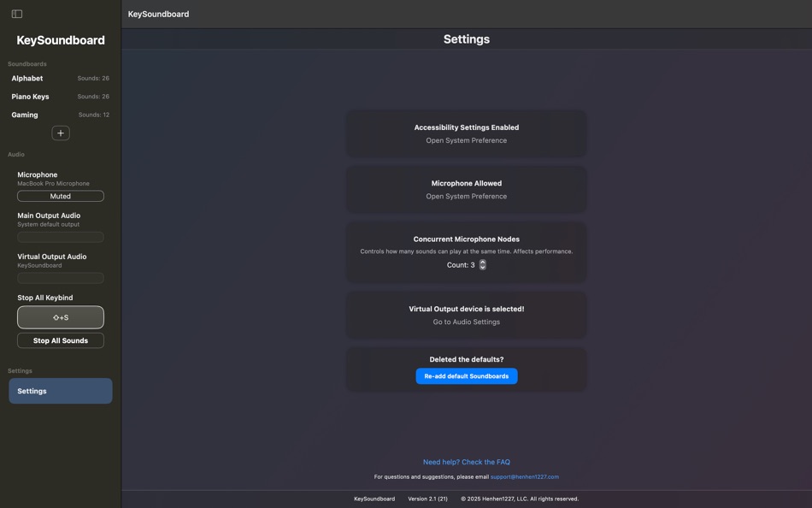The width and height of the screenshot is (812, 508).
Task: Add a new soundboard with plus button
Action: coord(61,133)
